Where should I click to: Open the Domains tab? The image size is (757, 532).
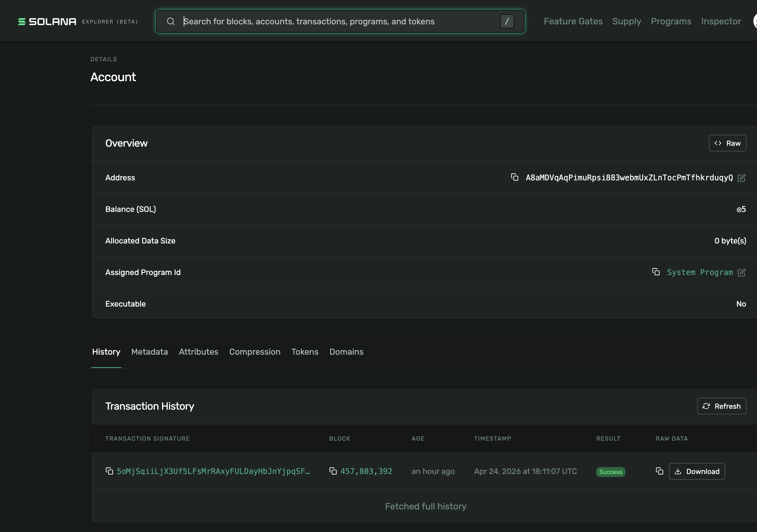pos(346,352)
